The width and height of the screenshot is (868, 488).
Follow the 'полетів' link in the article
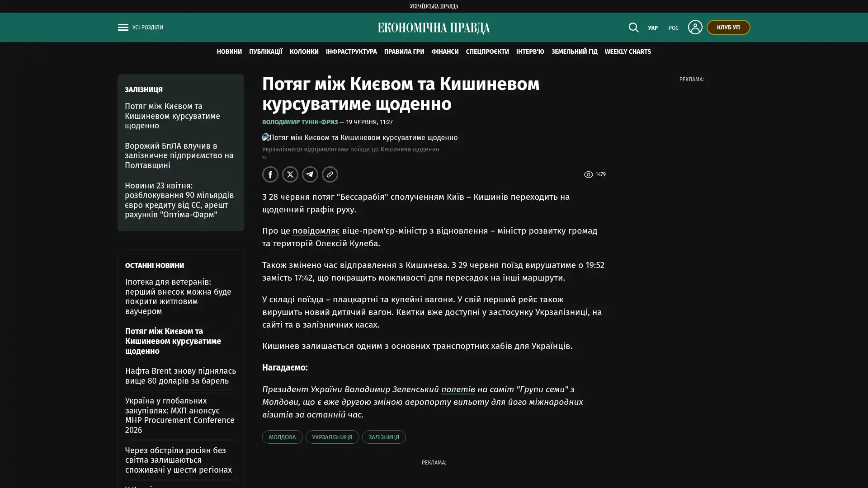point(458,389)
